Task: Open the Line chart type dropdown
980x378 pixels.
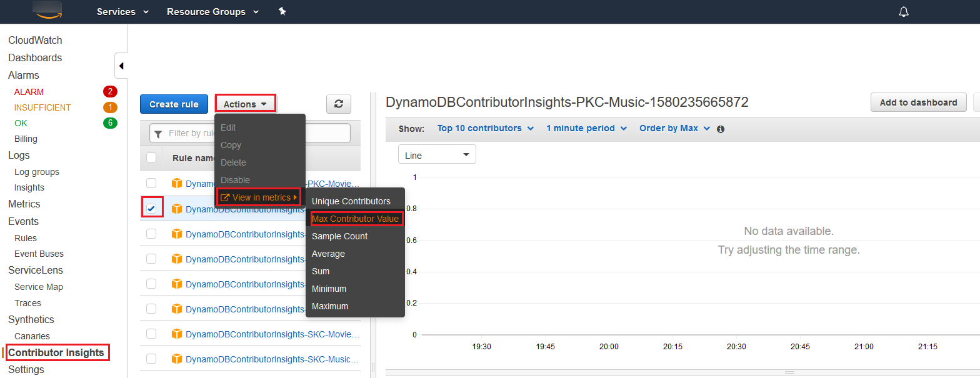Action: click(x=437, y=155)
